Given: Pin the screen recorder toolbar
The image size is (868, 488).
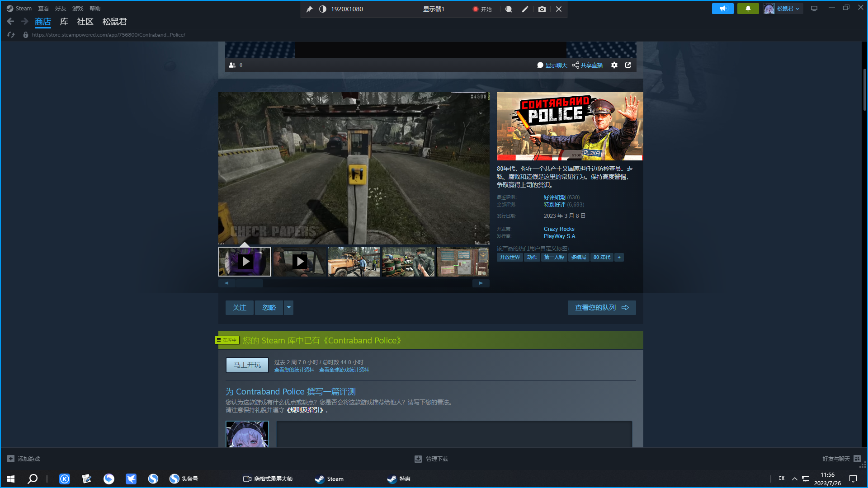Looking at the screenshot, I should [x=310, y=9].
